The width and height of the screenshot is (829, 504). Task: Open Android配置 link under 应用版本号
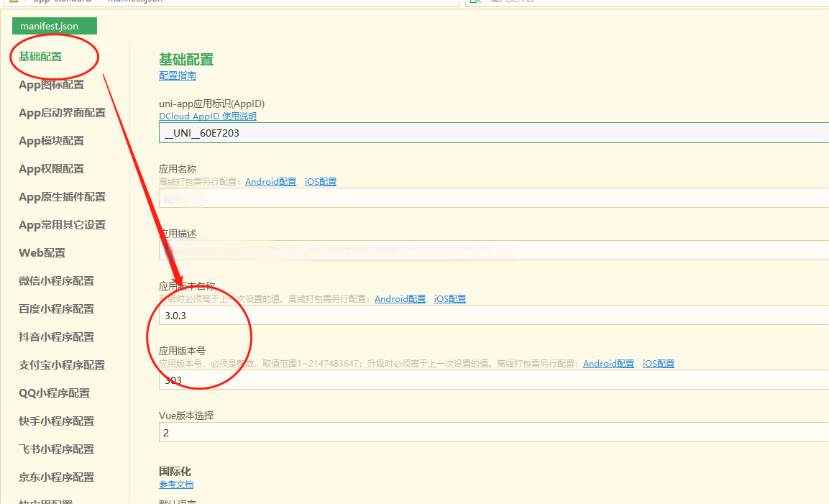coord(608,364)
